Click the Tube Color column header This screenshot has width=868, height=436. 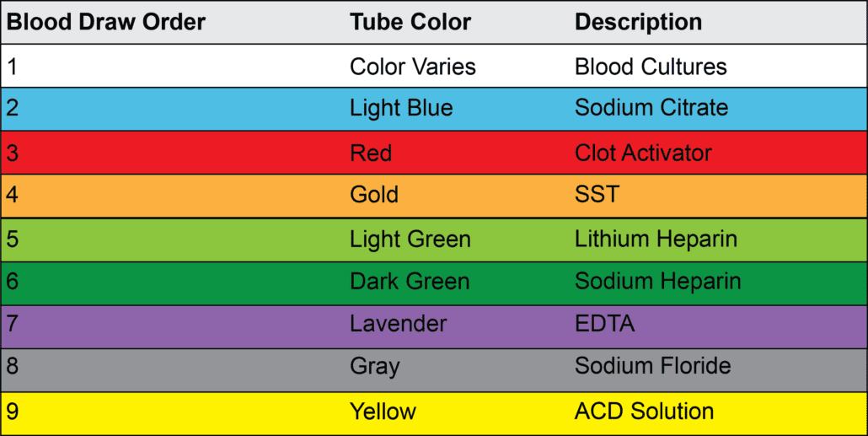(410, 22)
